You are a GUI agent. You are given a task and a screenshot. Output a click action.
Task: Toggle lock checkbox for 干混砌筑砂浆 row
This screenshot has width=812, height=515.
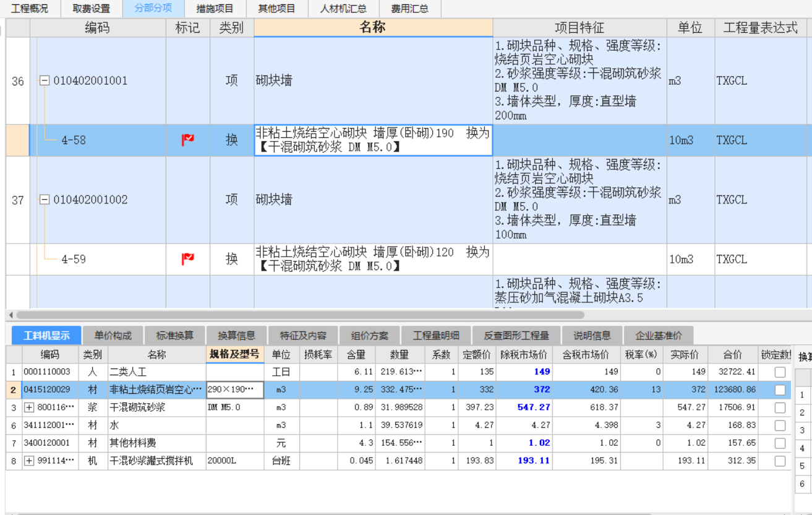coord(780,407)
